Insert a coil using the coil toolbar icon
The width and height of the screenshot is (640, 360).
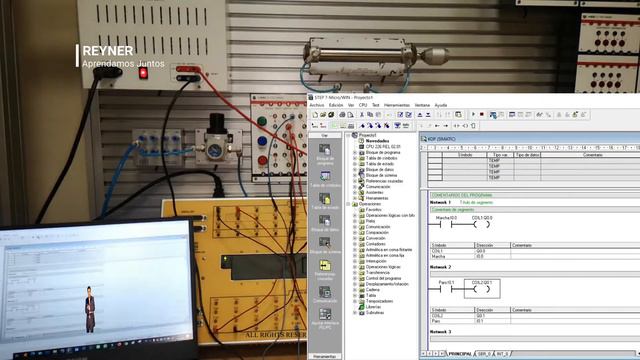(x=465, y=126)
